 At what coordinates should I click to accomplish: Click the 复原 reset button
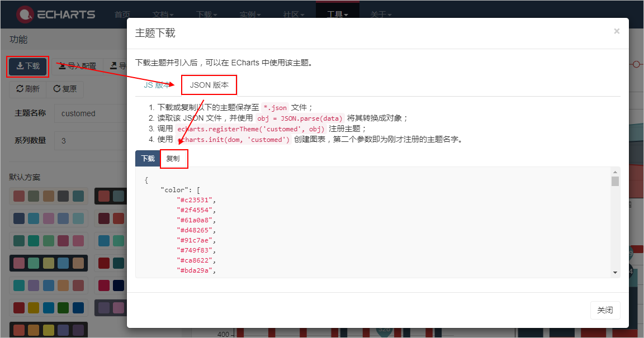[x=65, y=89]
